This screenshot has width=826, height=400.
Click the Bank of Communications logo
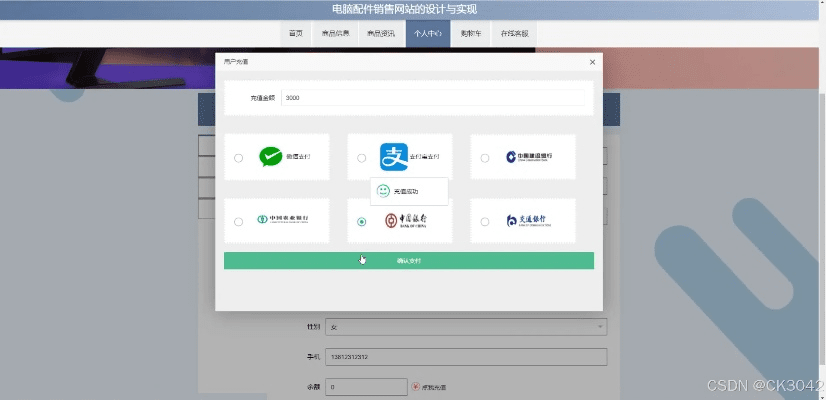[529, 220]
